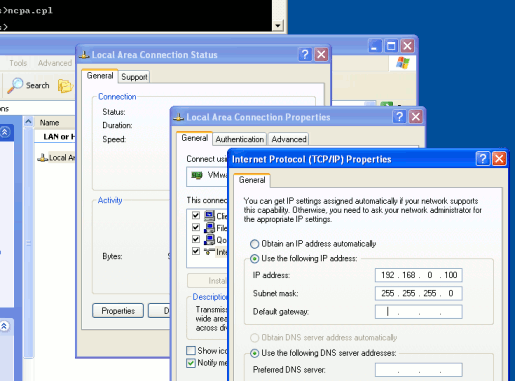Click the Client component icon
The height and width of the screenshot is (381, 515).
point(209,216)
